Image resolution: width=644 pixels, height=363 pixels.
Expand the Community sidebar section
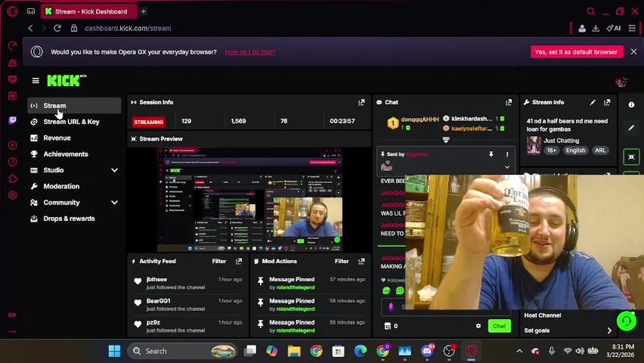click(x=114, y=203)
